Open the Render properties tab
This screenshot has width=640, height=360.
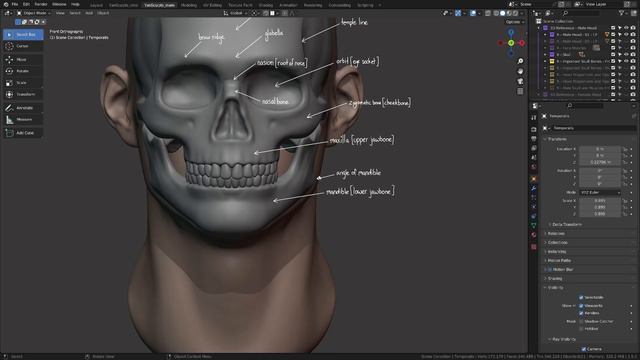click(x=533, y=129)
